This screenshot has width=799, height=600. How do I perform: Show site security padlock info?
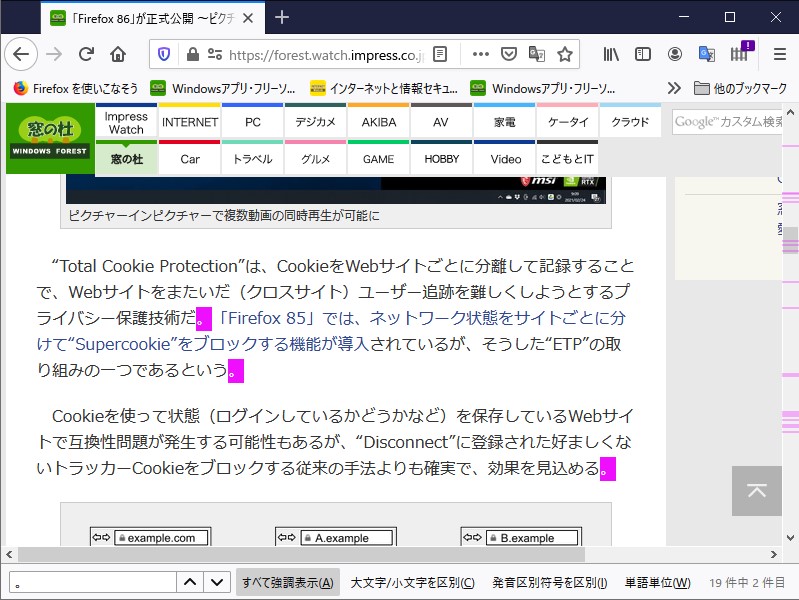(192, 54)
